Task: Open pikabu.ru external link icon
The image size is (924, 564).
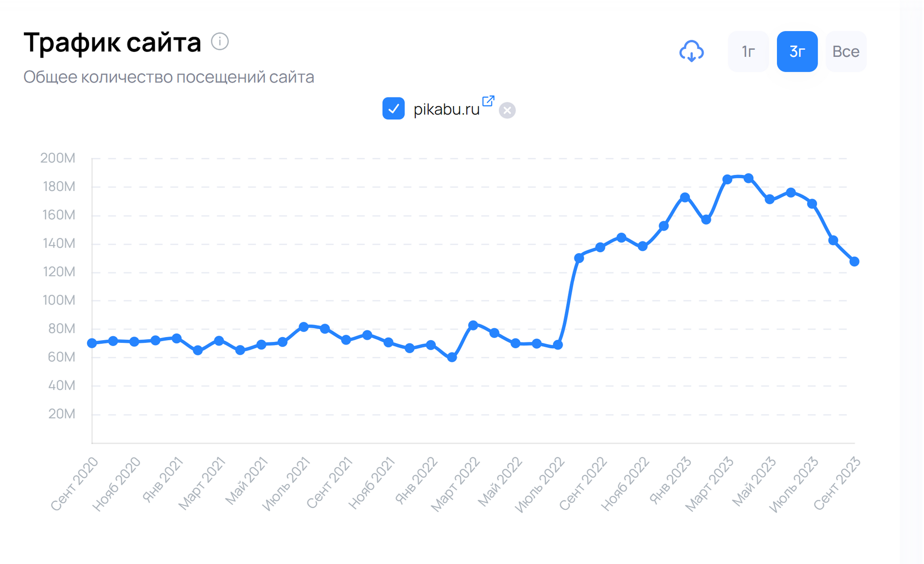Action: coord(488,101)
